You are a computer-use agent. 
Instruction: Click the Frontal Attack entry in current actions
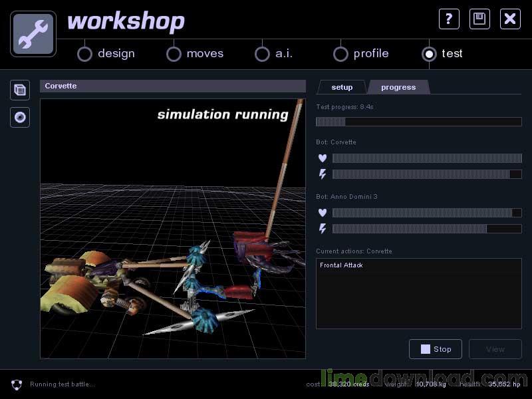click(x=341, y=265)
